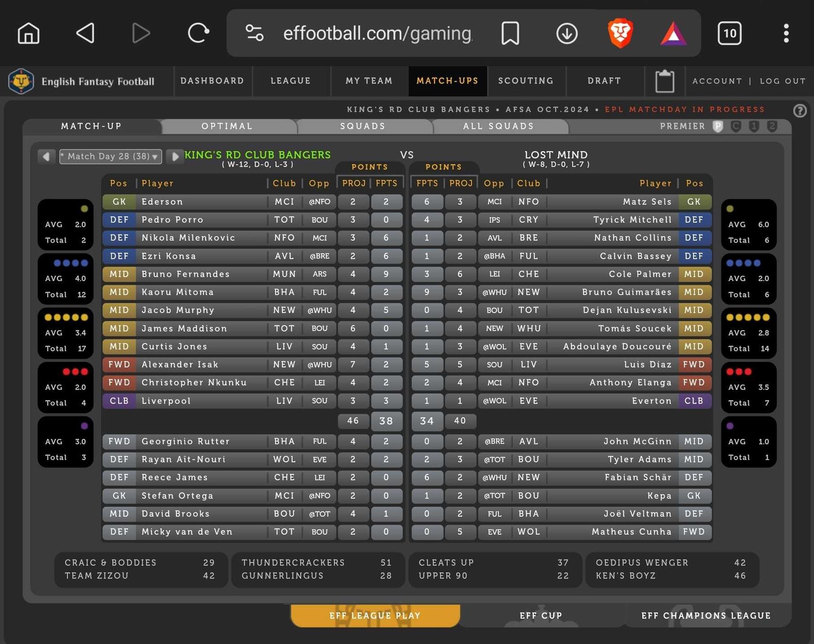This screenshot has width=814, height=644.
Task: Select player Bruno Guimarães
Action: point(627,292)
